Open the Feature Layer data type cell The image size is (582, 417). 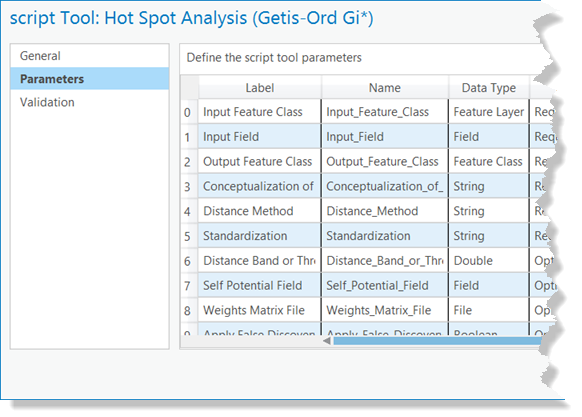tap(489, 112)
